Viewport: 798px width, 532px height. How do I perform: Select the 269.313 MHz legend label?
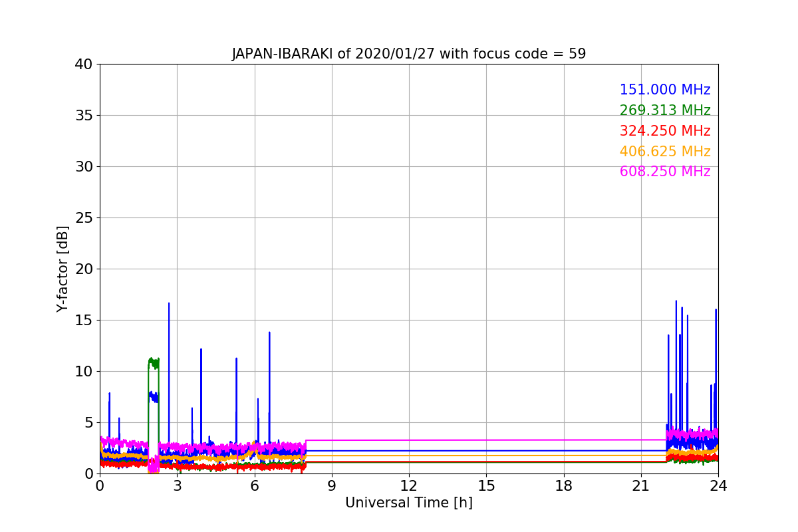pyautogui.click(x=665, y=110)
